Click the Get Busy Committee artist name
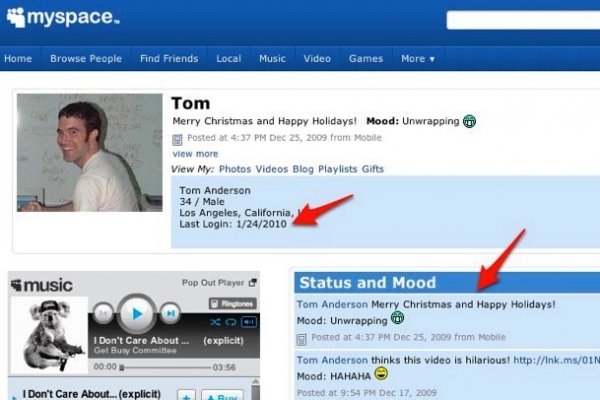The width and height of the screenshot is (600, 400). [135, 351]
